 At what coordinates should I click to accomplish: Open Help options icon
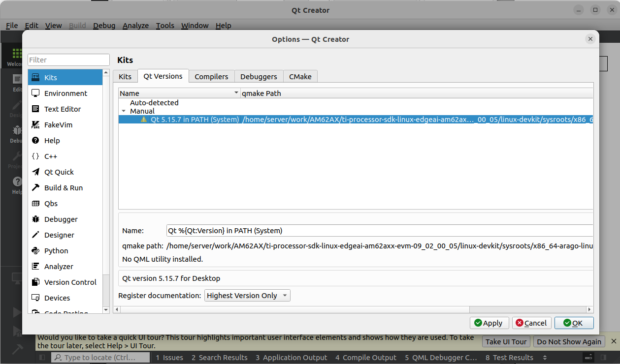(x=35, y=141)
